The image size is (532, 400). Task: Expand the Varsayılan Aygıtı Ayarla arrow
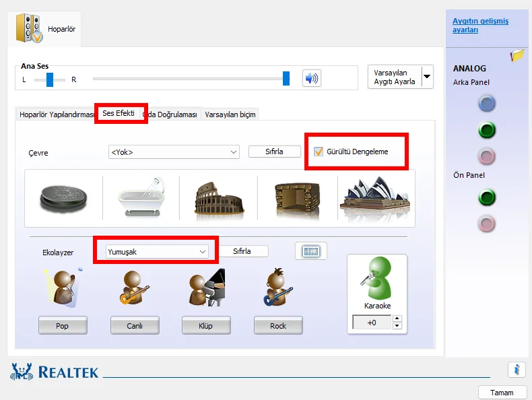click(x=427, y=77)
